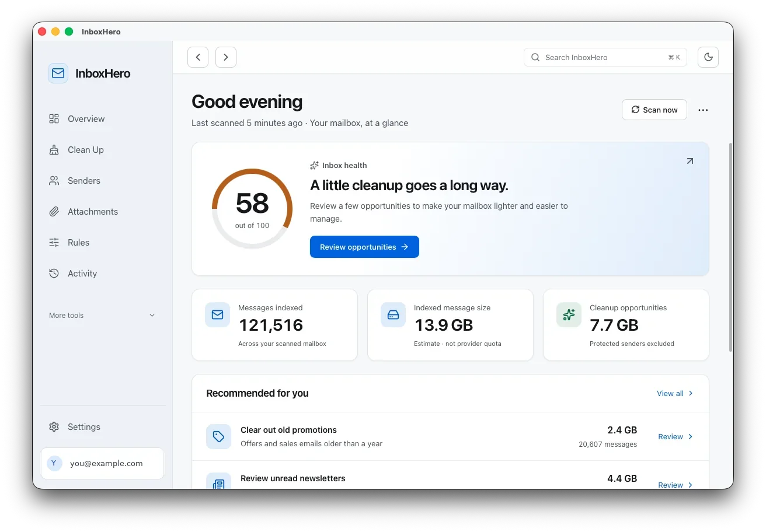Open the three-dot more options menu
The height and width of the screenshot is (532, 766).
[x=703, y=110]
